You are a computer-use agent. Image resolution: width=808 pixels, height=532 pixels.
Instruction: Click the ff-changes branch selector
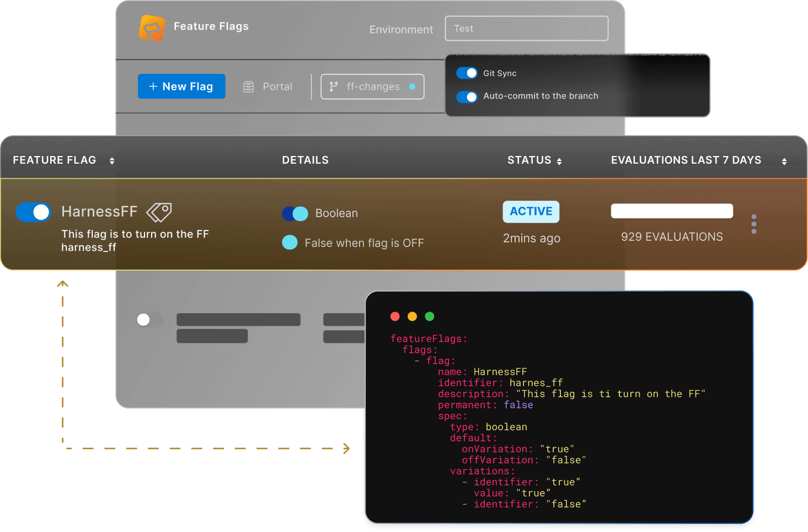(x=372, y=87)
